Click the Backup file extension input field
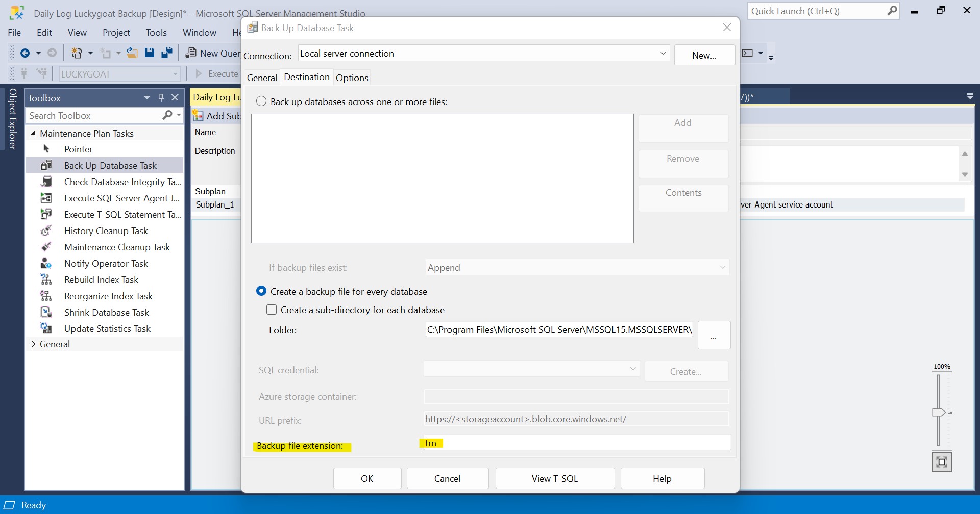The image size is (980, 514). [x=577, y=443]
